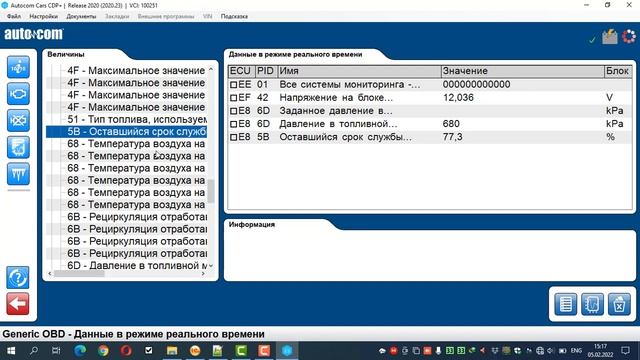Click the voltage value '12,036'
640x360 pixels.
click(x=458, y=98)
